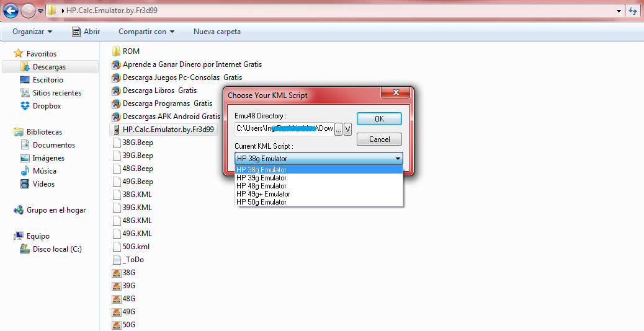Choose HP 49g+ Emulator from the list
This screenshot has width=644, height=331.
point(319,194)
